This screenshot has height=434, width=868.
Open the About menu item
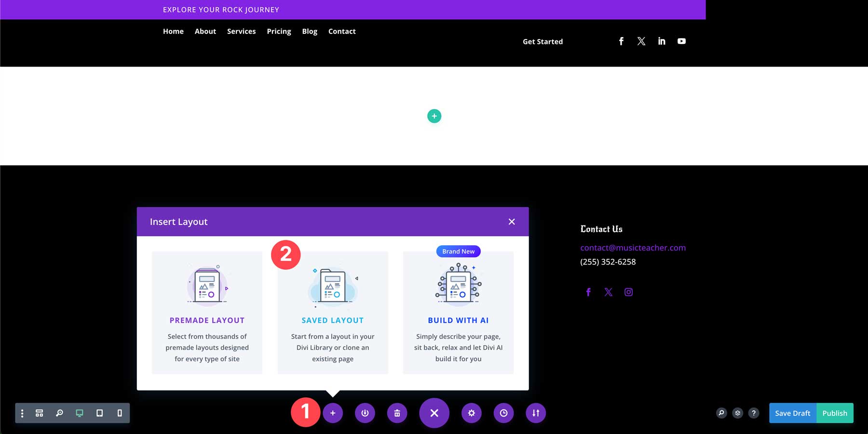coord(205,31)
